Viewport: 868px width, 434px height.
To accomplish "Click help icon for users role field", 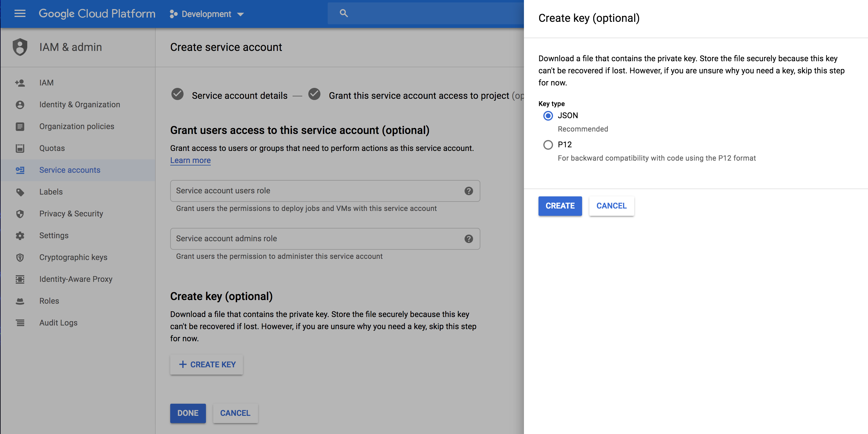I will [x=468, y=191].
